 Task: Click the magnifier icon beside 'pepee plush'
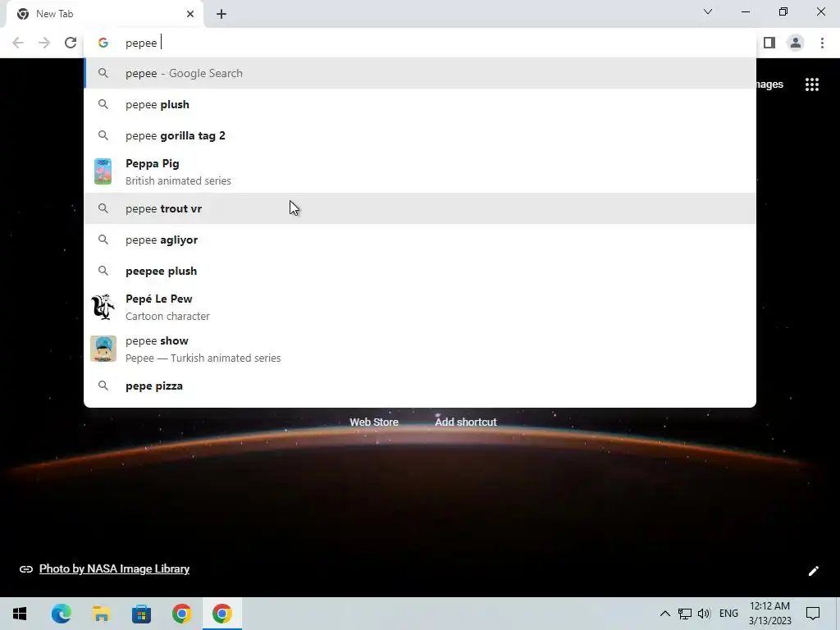coord(103,104)
